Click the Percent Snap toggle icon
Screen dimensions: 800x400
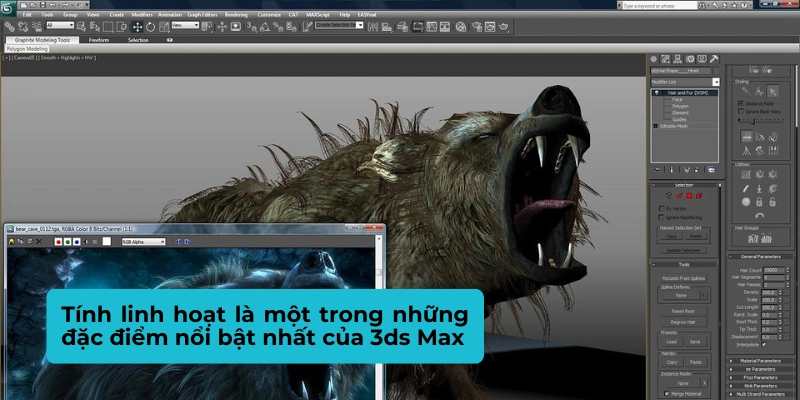[x=278, y=27]
